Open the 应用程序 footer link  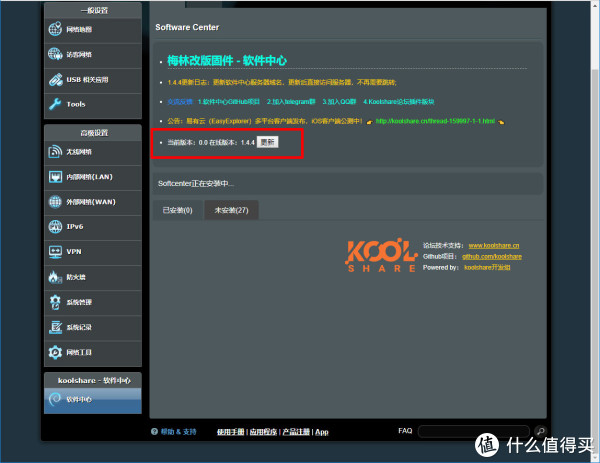(x=263, y=432)
